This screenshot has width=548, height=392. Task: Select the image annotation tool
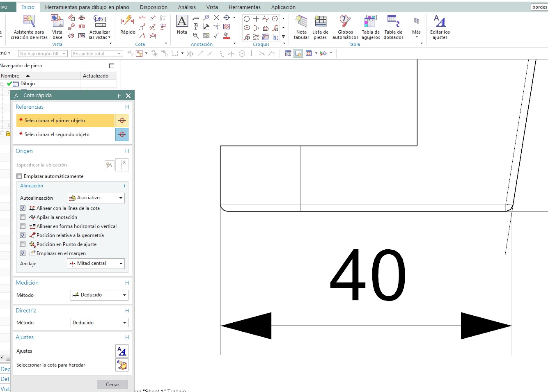(206, 36)
